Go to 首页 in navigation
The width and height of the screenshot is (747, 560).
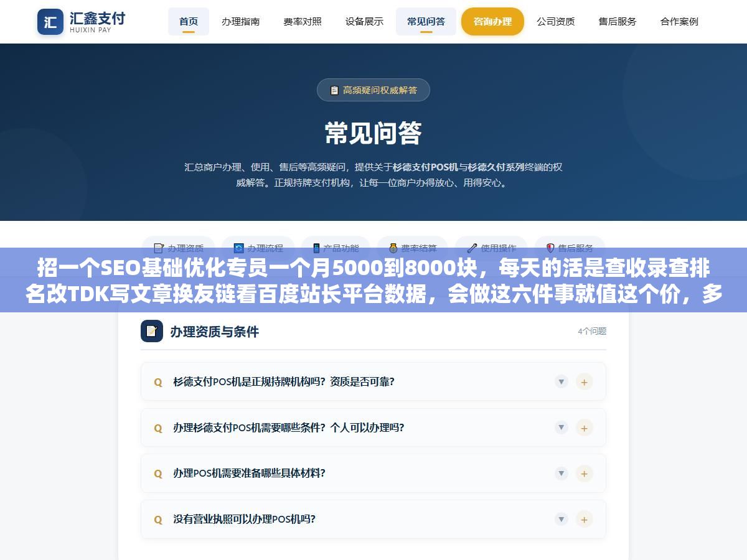click(189, 21)
